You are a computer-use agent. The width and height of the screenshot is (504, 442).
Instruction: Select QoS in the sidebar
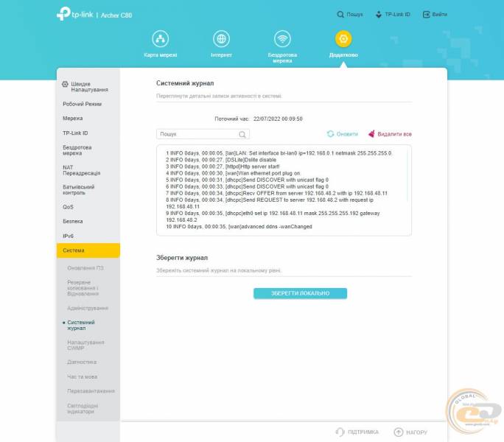point(68,207)
